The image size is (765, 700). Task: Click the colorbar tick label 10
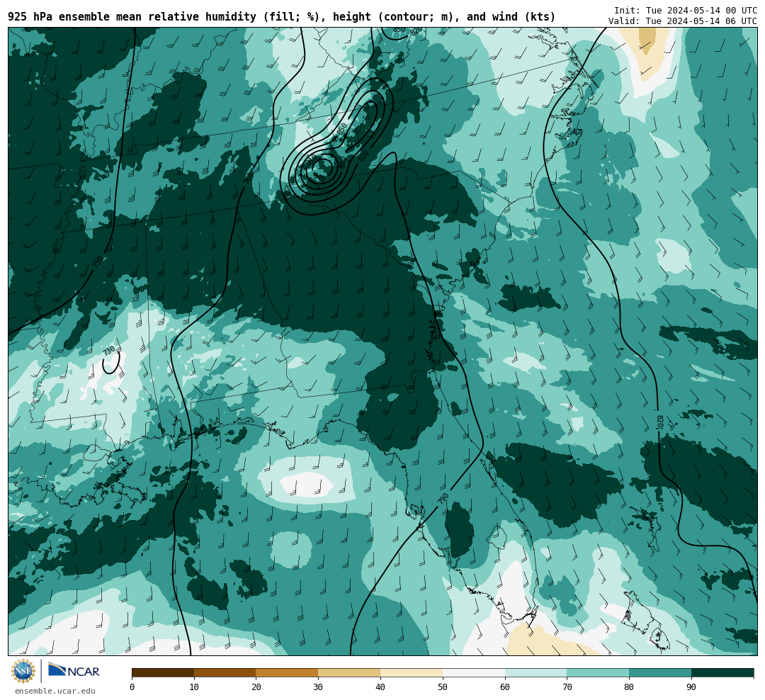point(194,687)
